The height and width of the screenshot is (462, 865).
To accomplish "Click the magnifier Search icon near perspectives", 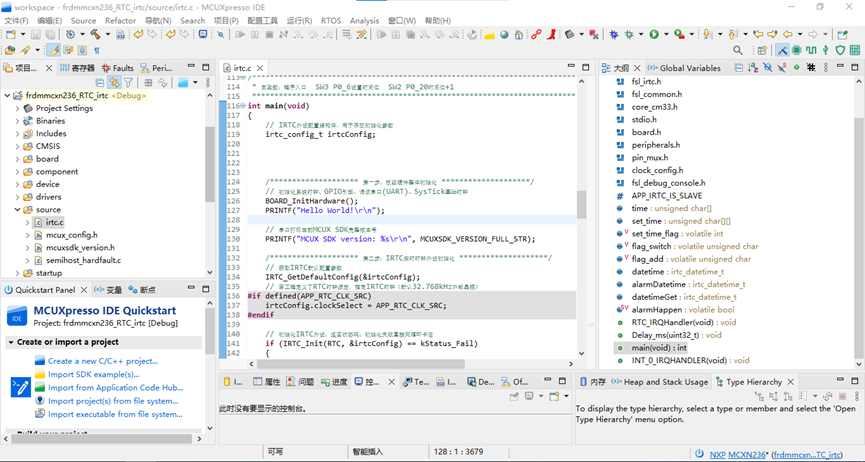I will 738,50.
